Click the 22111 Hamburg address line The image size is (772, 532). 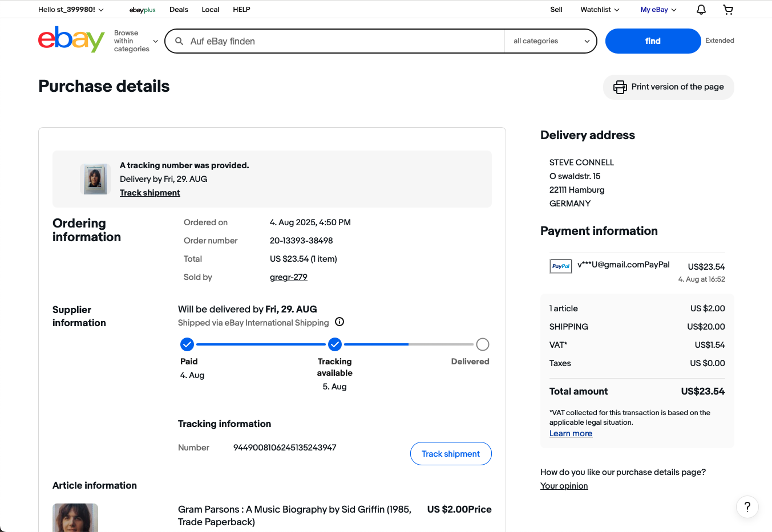[577, 190]
